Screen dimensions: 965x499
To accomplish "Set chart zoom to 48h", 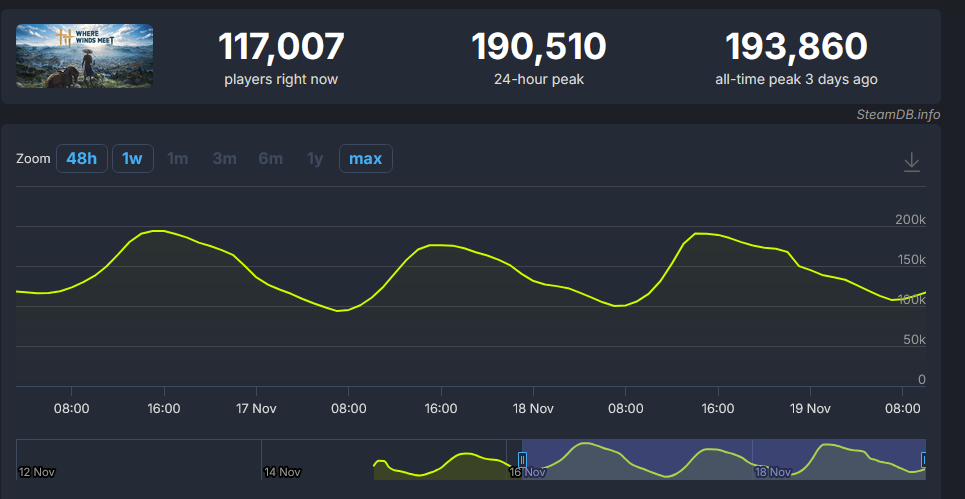I will pyautogui.click(x=82, y=159).
